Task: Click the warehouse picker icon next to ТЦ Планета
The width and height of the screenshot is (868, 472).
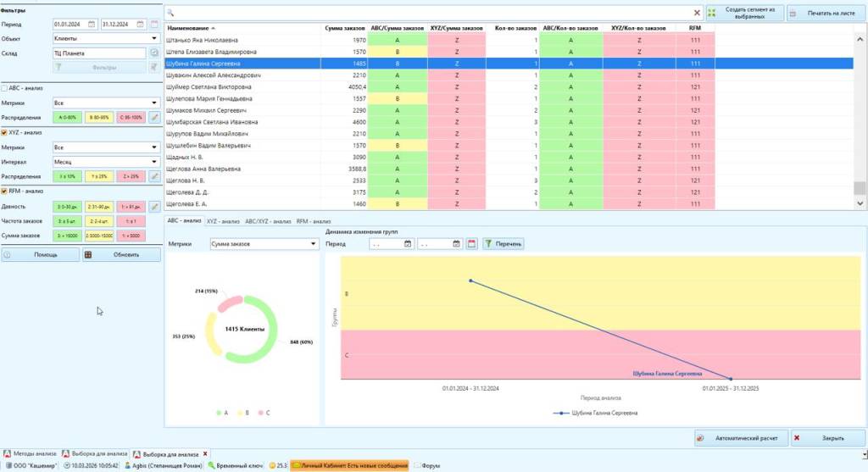Action: pos(154,53)
